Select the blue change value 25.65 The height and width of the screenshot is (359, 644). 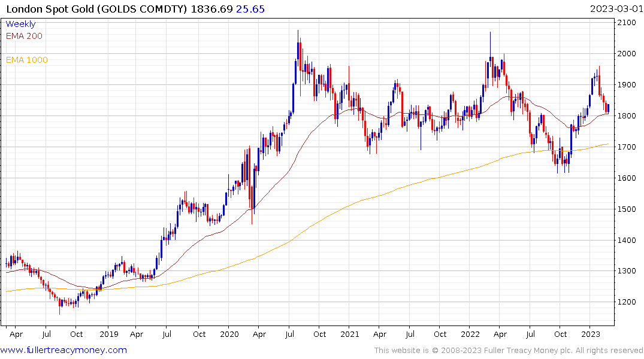coord(250,9)
